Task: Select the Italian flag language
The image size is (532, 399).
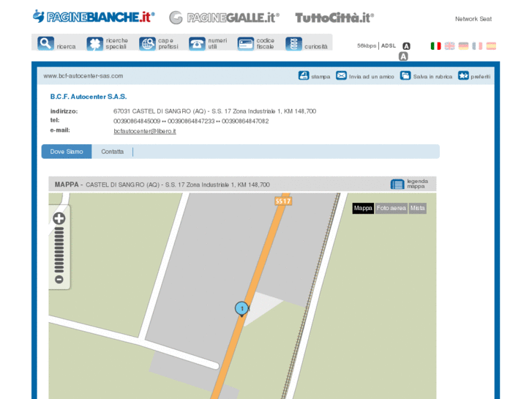Action: pyautogui.click(x=435, y=46)
